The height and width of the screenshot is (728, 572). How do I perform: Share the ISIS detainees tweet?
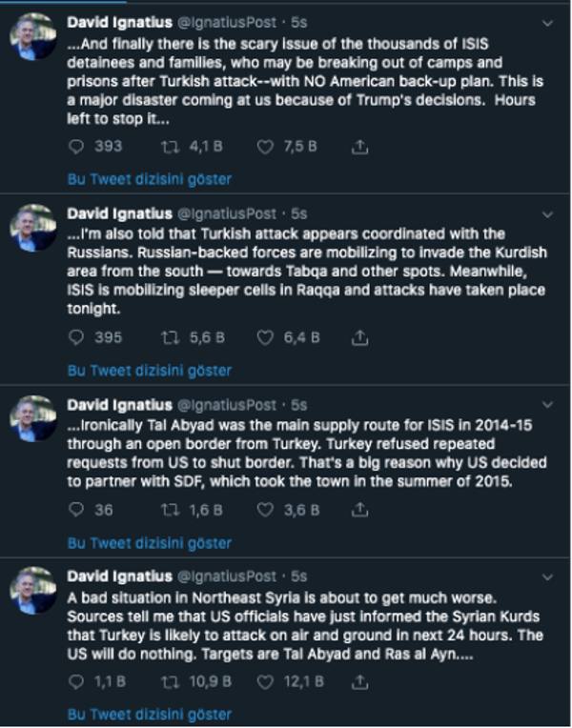point(359,147)
